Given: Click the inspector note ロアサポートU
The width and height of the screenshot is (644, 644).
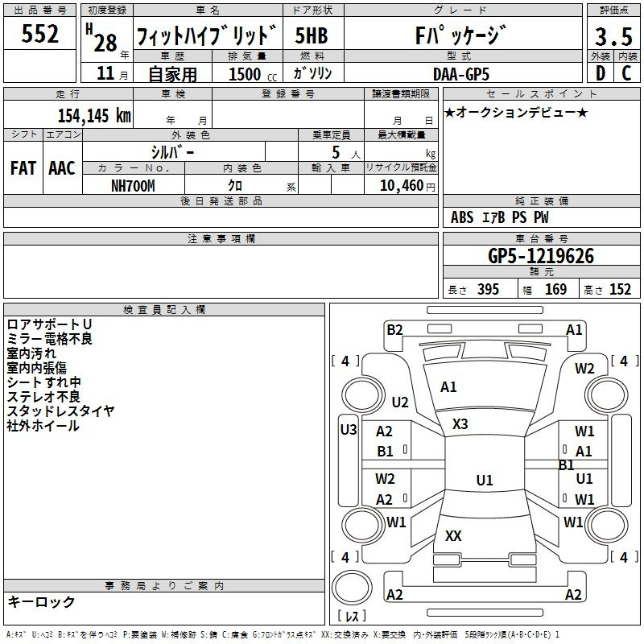Looking at the screenshot, I should point(49,324).
